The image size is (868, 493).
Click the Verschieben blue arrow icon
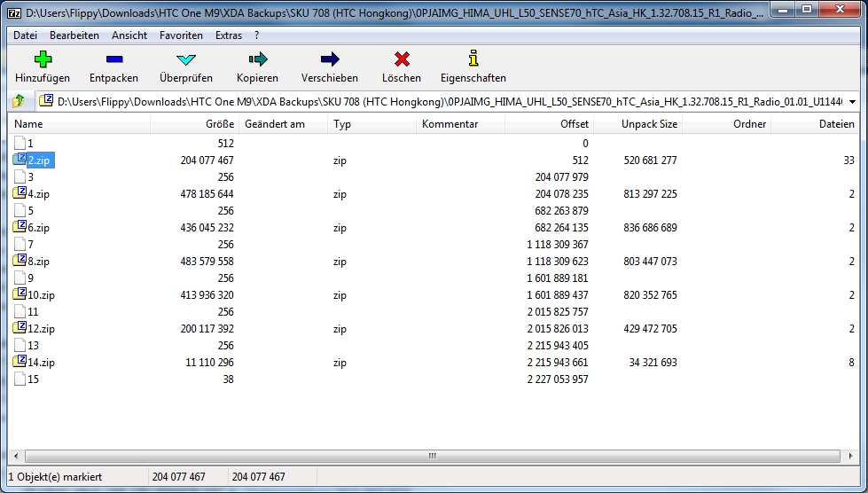tap(330, 59)
